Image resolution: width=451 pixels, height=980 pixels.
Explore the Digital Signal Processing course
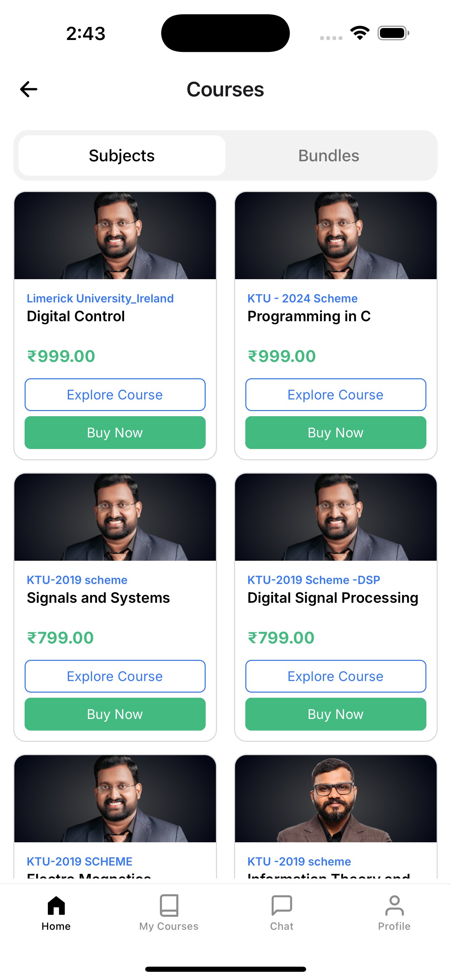336,676
